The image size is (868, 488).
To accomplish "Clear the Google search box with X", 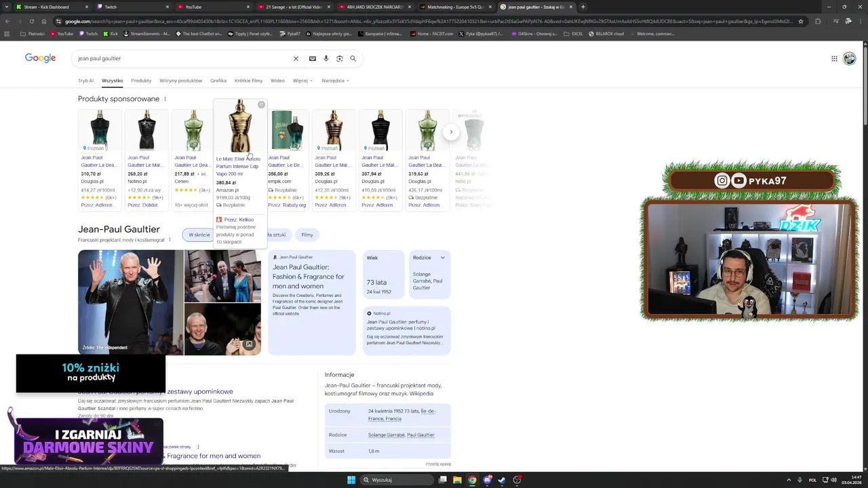I will (296, 58).
